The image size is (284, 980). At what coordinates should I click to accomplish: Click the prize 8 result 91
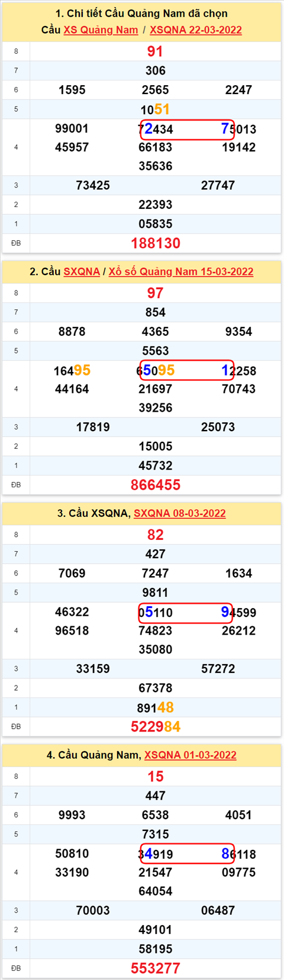coord(156,51)
